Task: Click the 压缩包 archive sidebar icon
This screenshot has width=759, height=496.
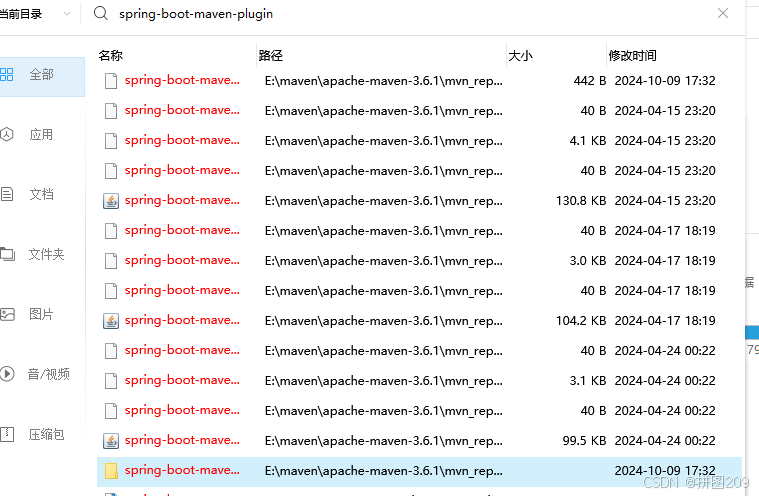Action: (x=7, y=434)
